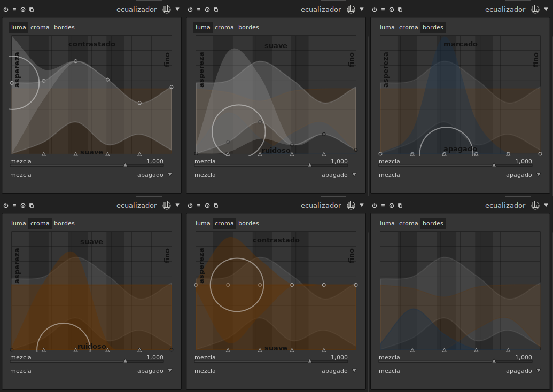Open multi-instance menu in the croma 'ruidoso' panel
The width and height of the screenshot is (553, 392).
[x=32, y=206]
